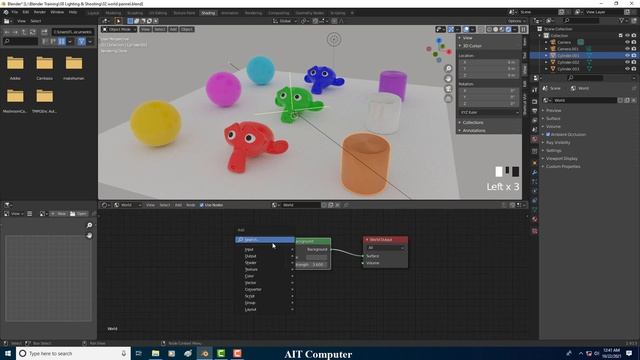640x360 pixels.
Task: Open the XYZ Euler rotation mode dropdown
Action: click(489, 112)
